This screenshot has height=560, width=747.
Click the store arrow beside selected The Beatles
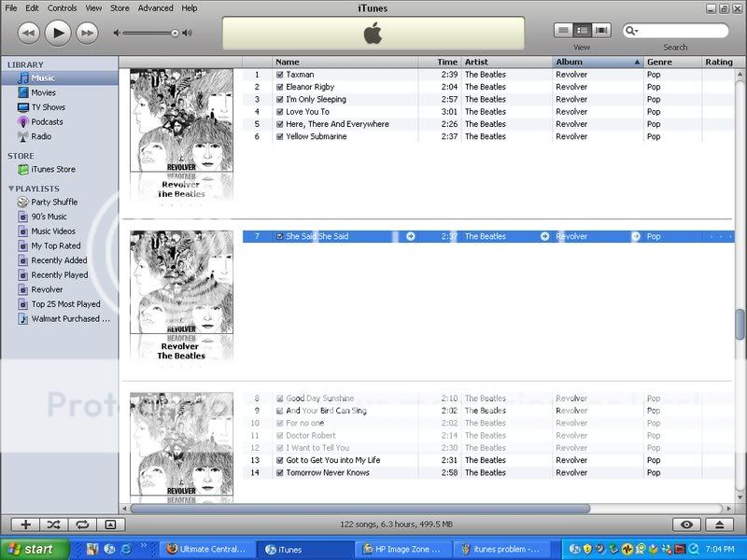pos(544,236)
